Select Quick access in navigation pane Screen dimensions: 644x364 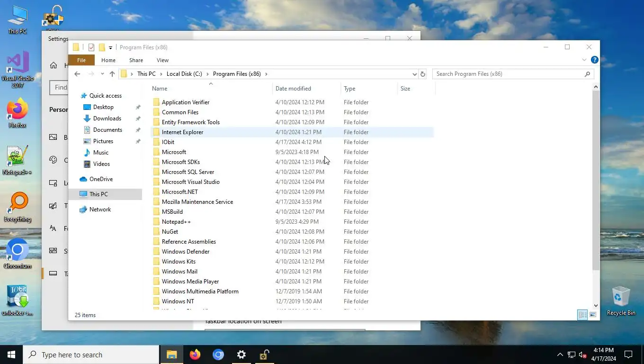click(105, 96)
